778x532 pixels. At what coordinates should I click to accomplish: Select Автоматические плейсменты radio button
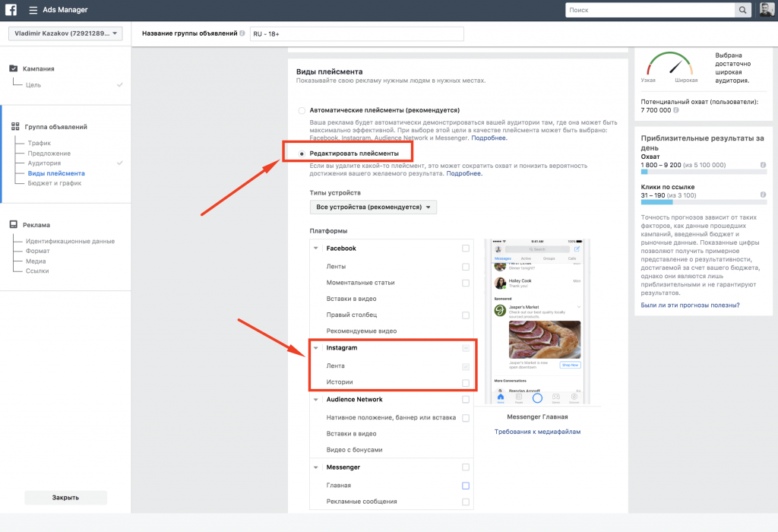click(x=302, y=110)
